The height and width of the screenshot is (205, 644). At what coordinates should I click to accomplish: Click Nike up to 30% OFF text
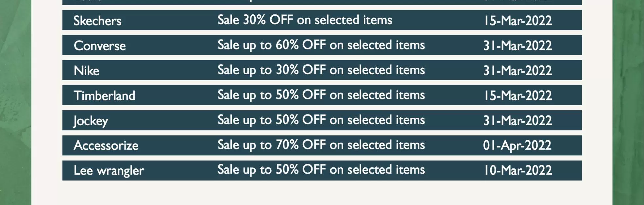click(321, 70)
